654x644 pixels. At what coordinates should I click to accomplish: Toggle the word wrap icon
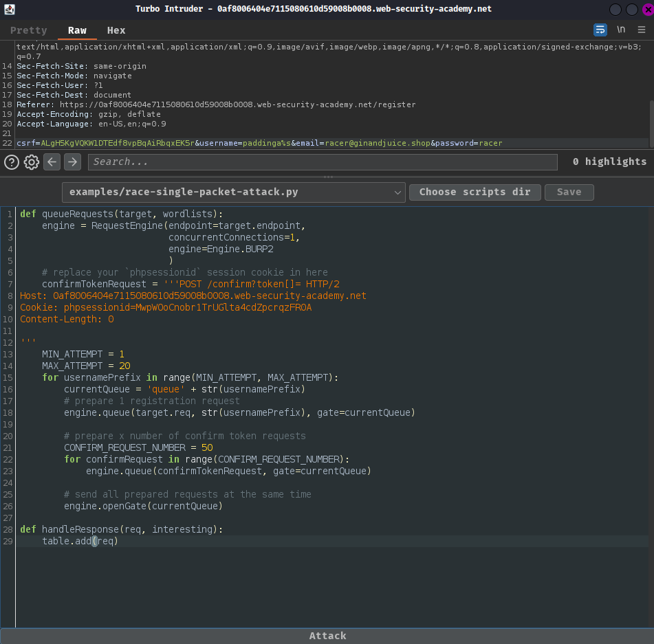pyautogui.click(x=600, y=30)
